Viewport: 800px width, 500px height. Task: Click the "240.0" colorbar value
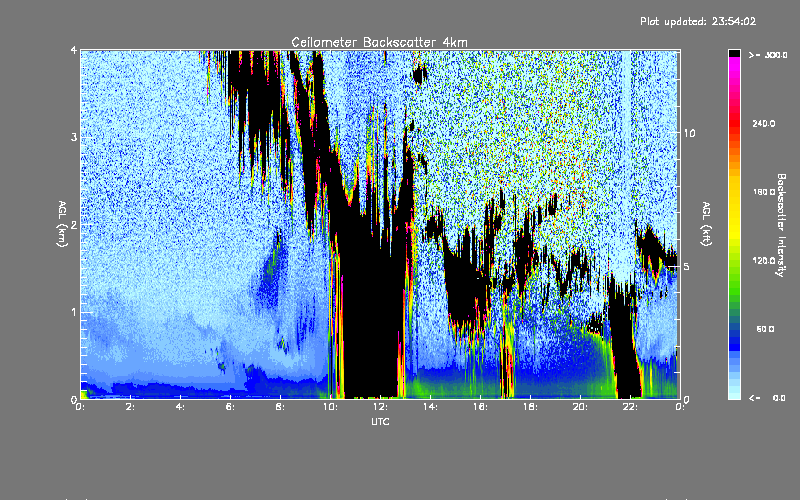point(764,123)
